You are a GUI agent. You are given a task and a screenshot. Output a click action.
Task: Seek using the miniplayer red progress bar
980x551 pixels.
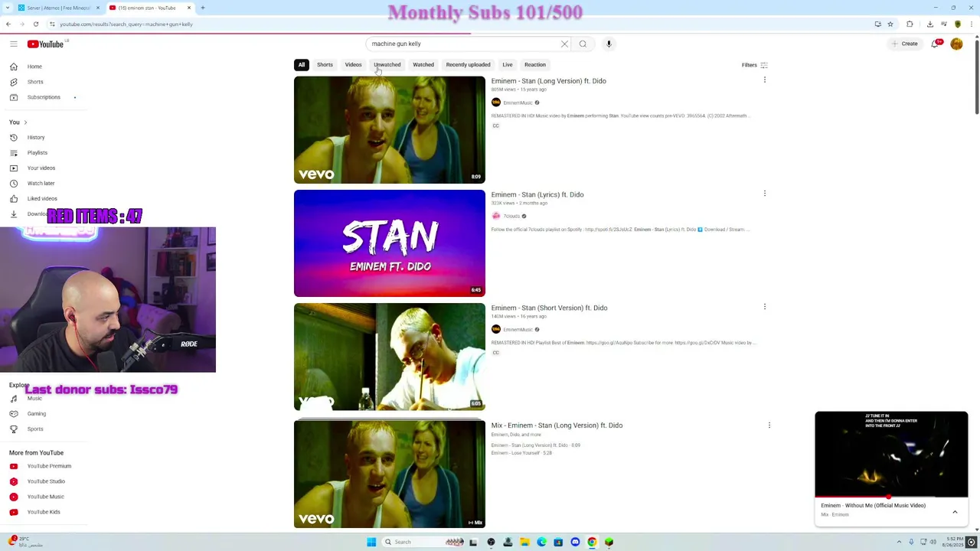(x=891, y=497)
